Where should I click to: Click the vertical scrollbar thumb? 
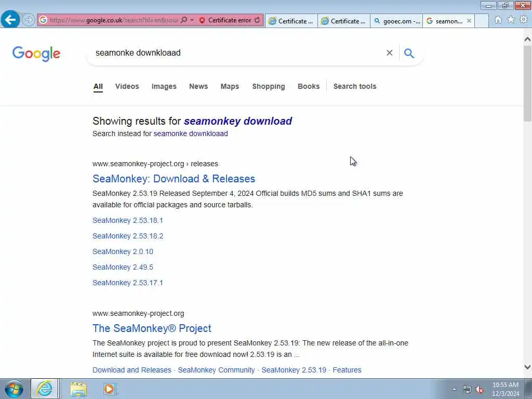point(527,83)
